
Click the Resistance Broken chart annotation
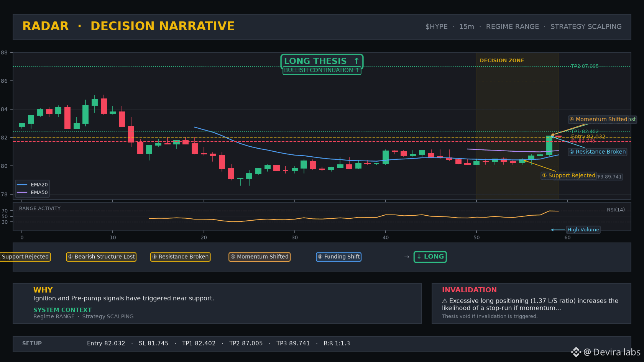tap(598, 152)
